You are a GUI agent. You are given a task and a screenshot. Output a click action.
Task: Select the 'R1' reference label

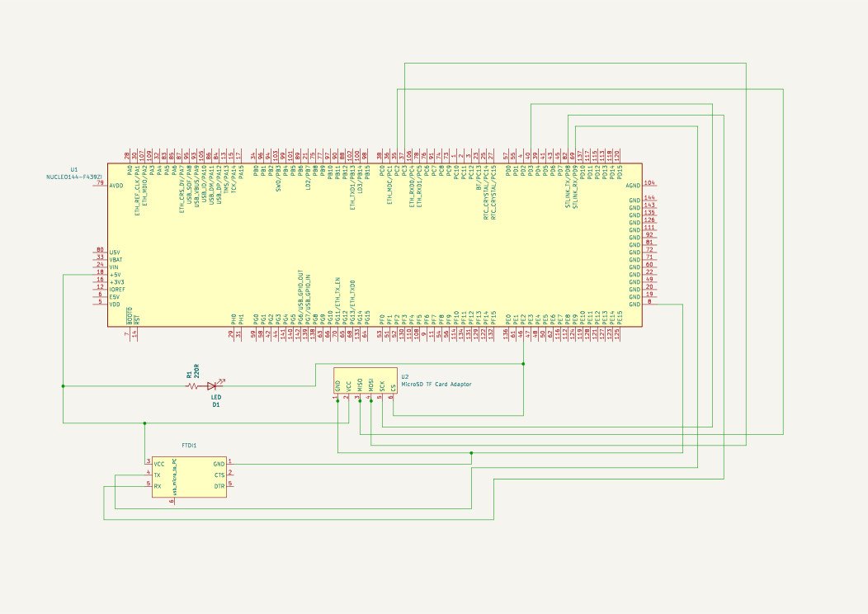click(x=189, y=375)
